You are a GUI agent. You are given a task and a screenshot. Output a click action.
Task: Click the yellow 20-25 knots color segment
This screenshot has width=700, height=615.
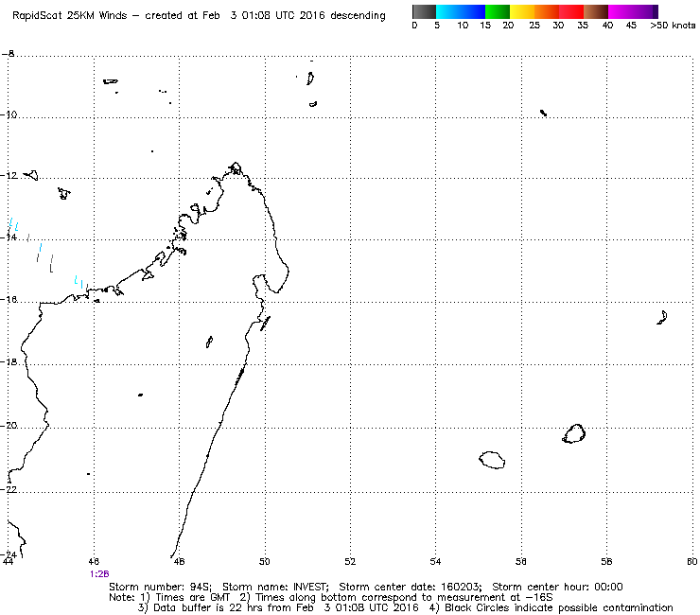pyautogui.click(x=522, y=11)
